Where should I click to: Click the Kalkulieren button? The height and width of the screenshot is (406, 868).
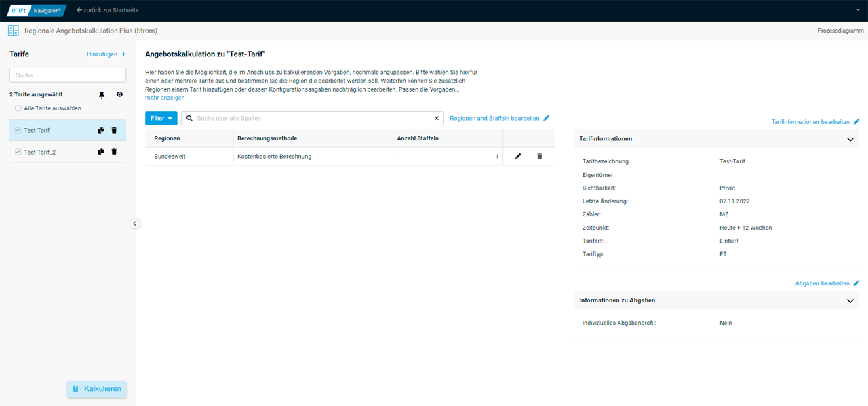97,389
